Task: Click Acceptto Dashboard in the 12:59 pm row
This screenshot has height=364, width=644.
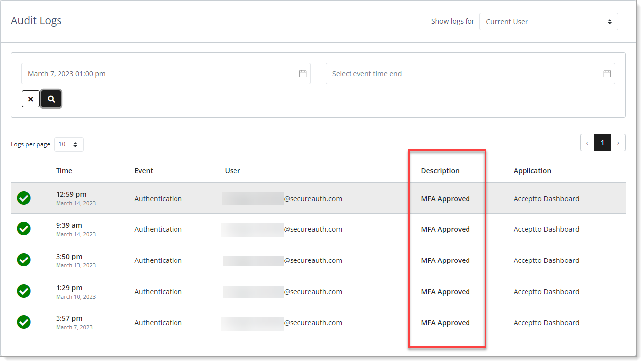Action: (x=546, y=199)
